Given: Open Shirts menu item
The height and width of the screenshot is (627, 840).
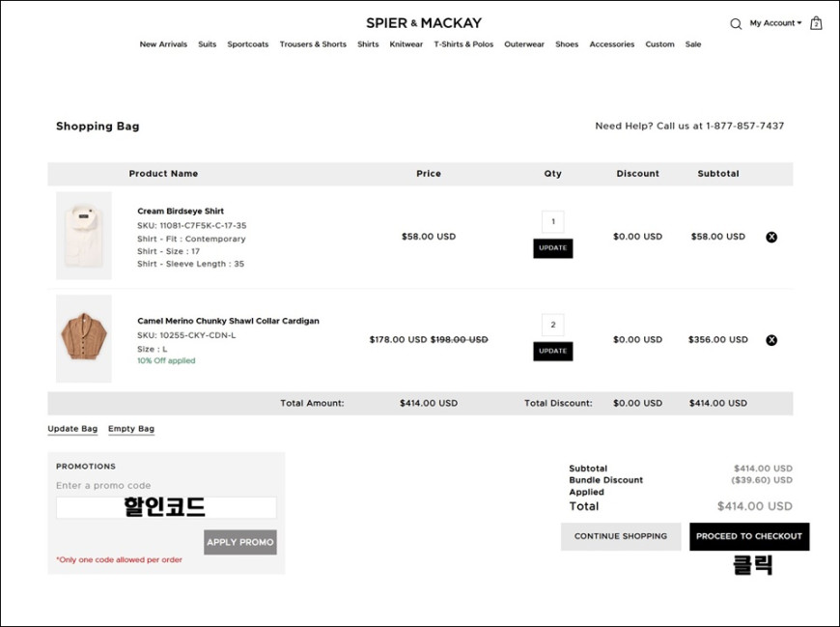Looking at the screenshot, I should (368, 44).
